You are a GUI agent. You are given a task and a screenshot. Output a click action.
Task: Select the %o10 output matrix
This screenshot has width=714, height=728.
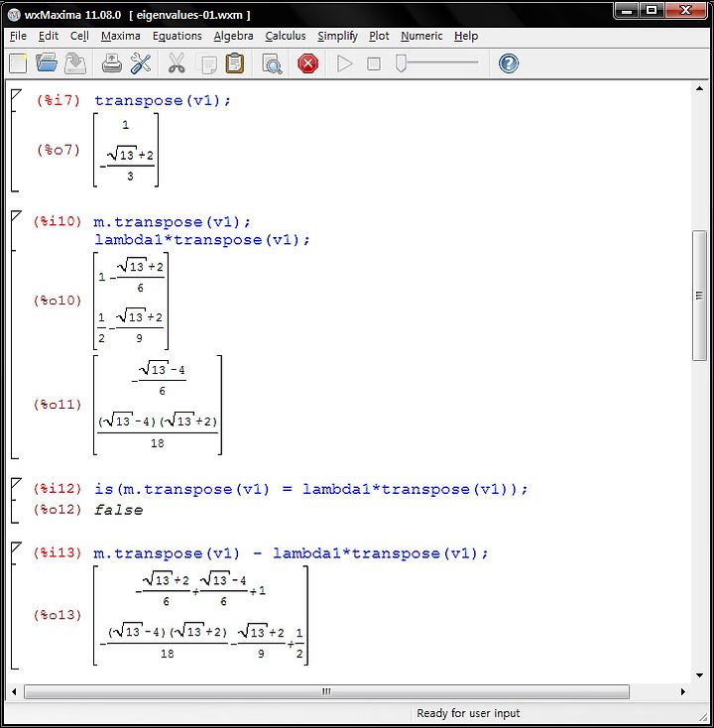(131, 301)
